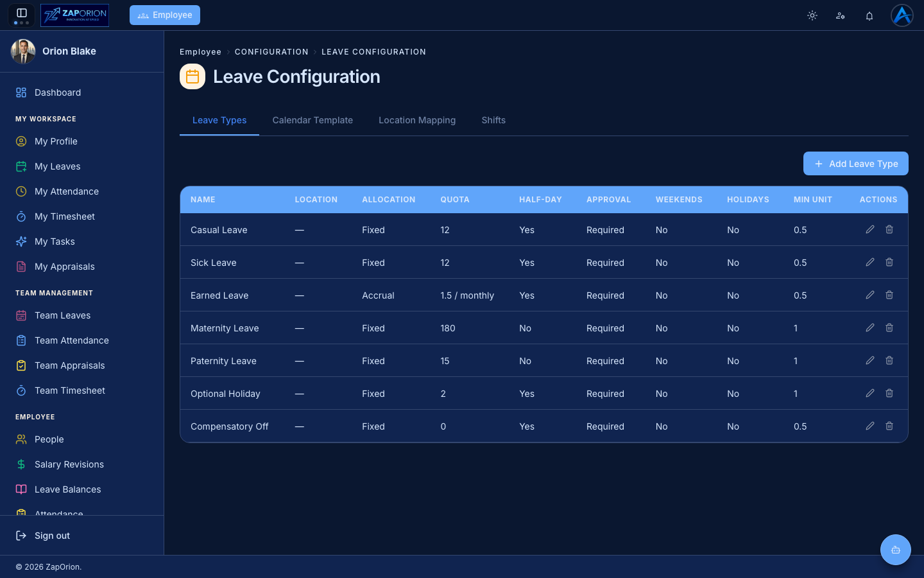Click Add Leave Type button
This screenshot has width=924, height=578.
(856, 164)
